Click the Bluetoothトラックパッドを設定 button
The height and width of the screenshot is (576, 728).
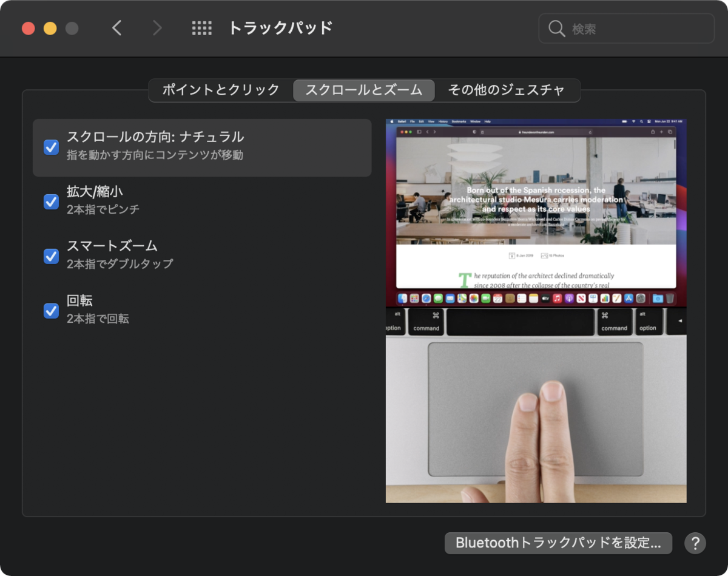[x=558, y=543]
